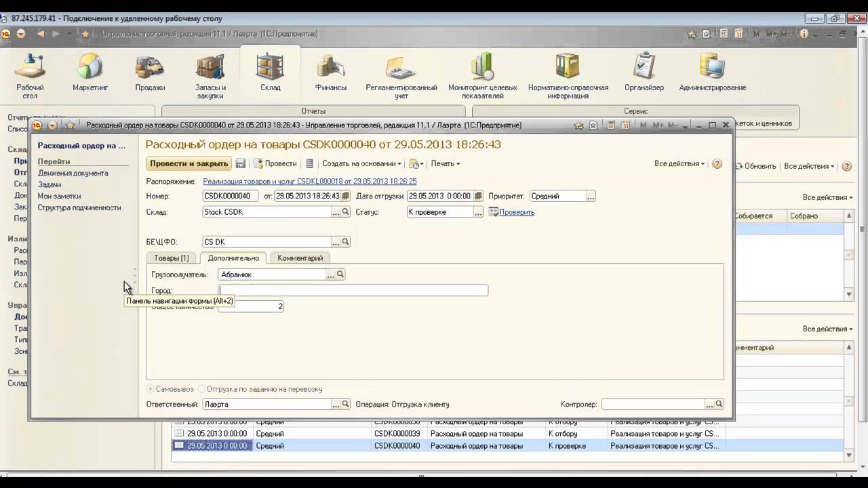Click the Провести button
868x488 pixels.
[275, 163]
